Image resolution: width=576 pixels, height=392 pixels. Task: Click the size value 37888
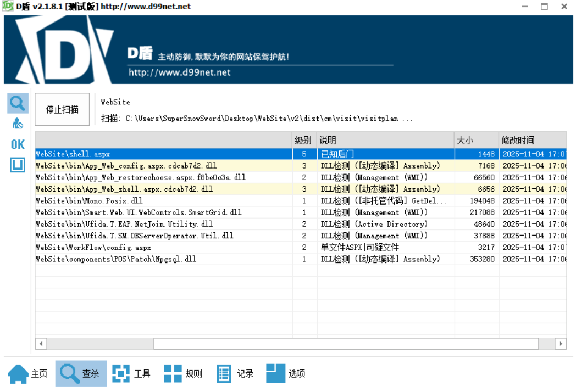(x=484, y=236)
